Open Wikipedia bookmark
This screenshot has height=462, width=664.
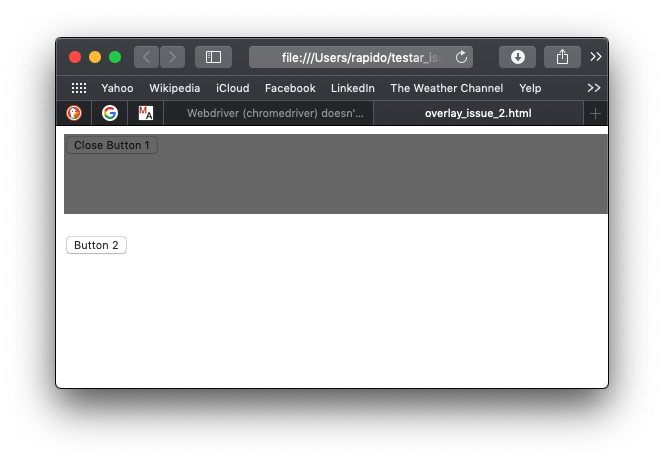pyautogui.click(x=174, y=88)
